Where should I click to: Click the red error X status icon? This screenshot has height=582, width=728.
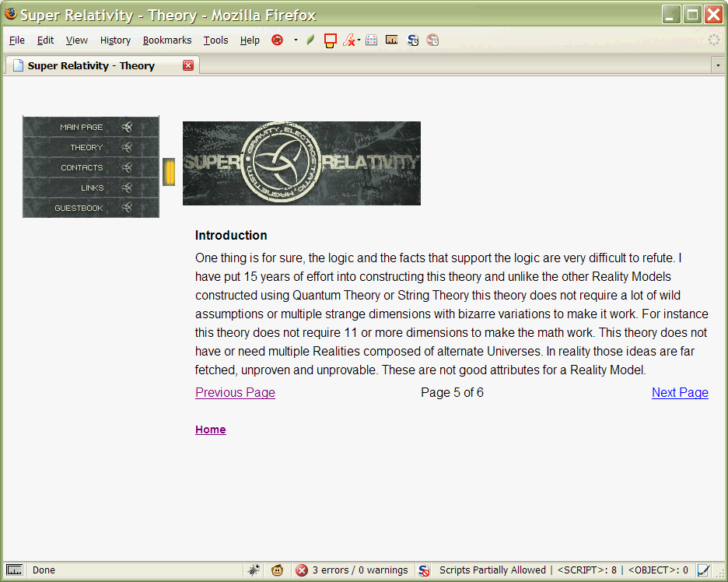tap(302, 570)
